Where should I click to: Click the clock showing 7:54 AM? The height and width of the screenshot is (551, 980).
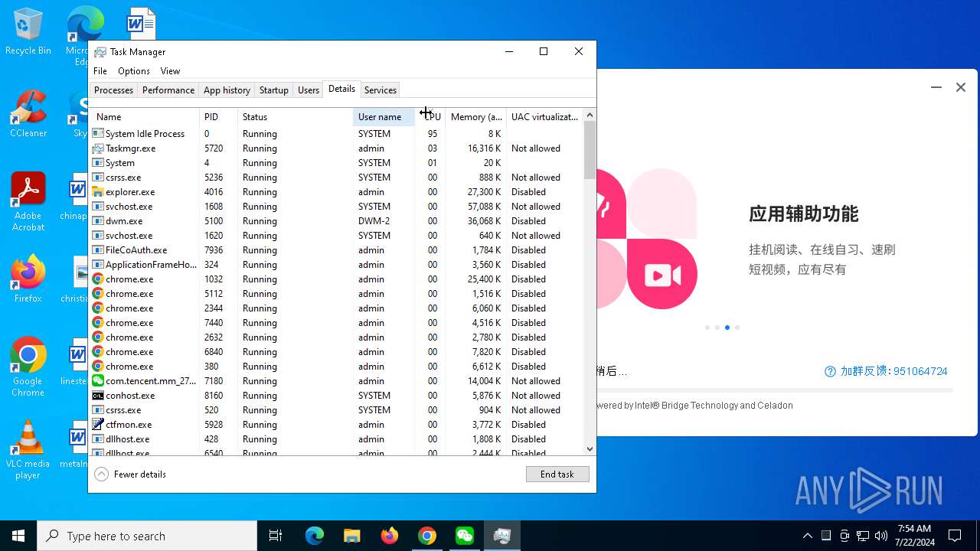(x=914, y=536)
